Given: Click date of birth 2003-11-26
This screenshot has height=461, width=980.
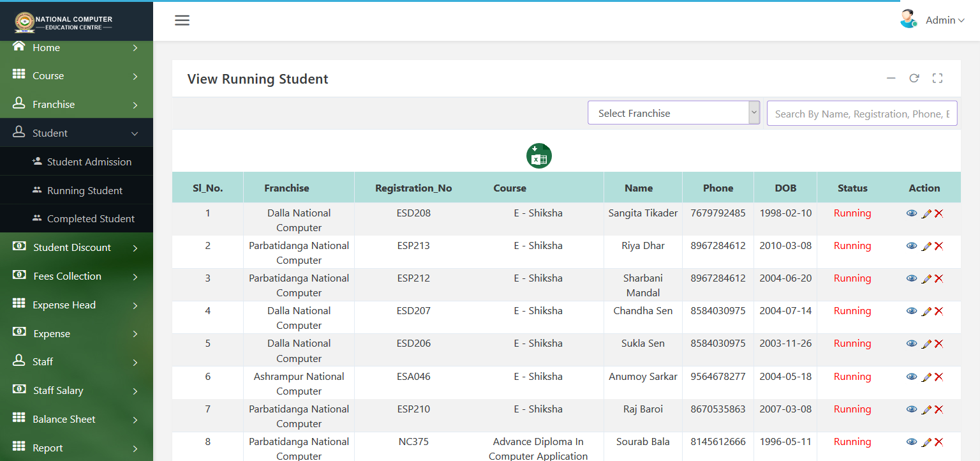Looking at the screenshot, I should [785, 344].
